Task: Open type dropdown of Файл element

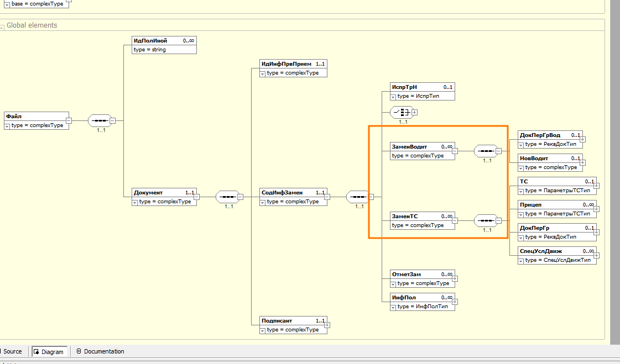Action: [7, 126]
